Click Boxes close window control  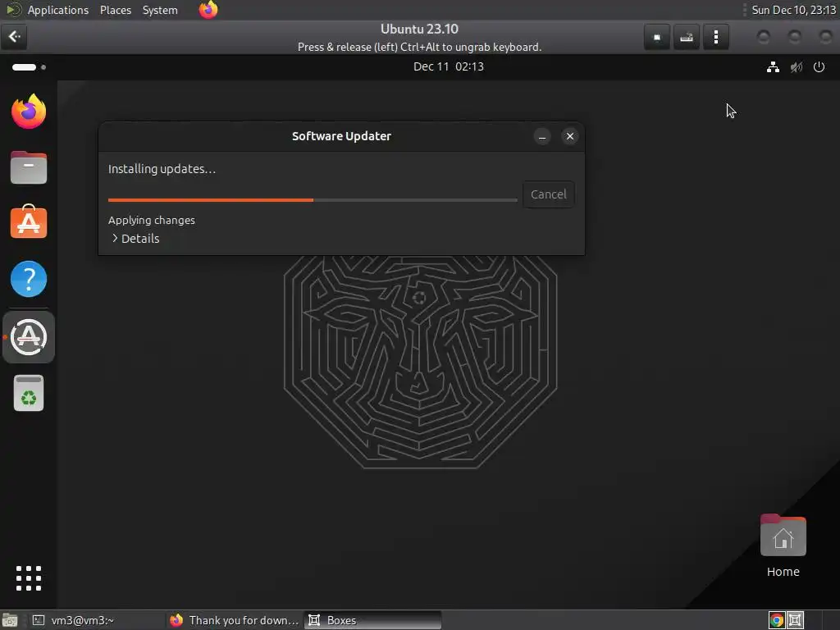pyautogui.click(x=825, y=37)
